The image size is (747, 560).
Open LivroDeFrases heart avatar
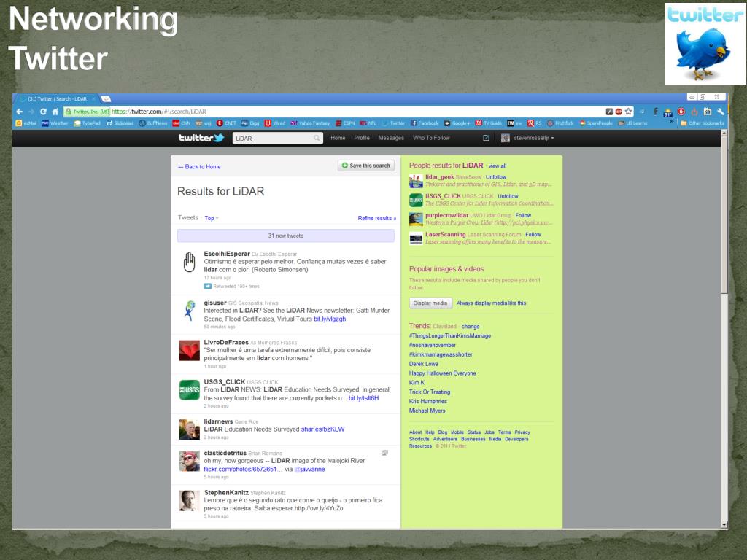[189, 351]
